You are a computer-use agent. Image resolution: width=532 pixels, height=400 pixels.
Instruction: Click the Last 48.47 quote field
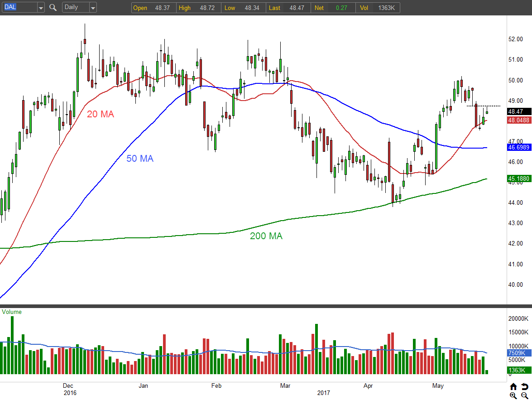coord(288,8)
